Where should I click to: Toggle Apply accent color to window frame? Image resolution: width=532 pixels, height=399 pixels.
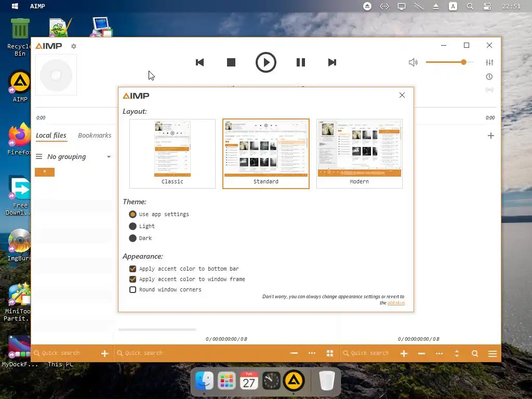[x=187, y=279]
